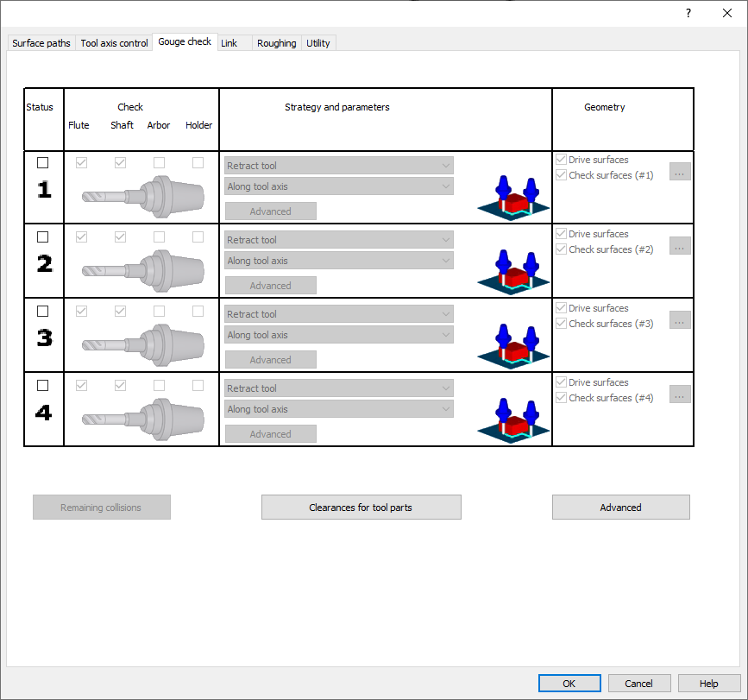
Task: Open check surfaces #4 browse button
Action: [680, 394]
